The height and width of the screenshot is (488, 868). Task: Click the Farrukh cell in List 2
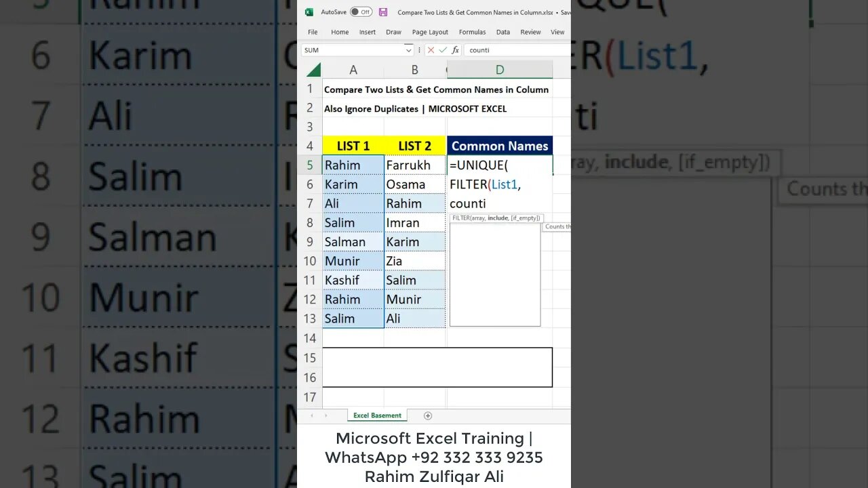(x=414, y=165)
